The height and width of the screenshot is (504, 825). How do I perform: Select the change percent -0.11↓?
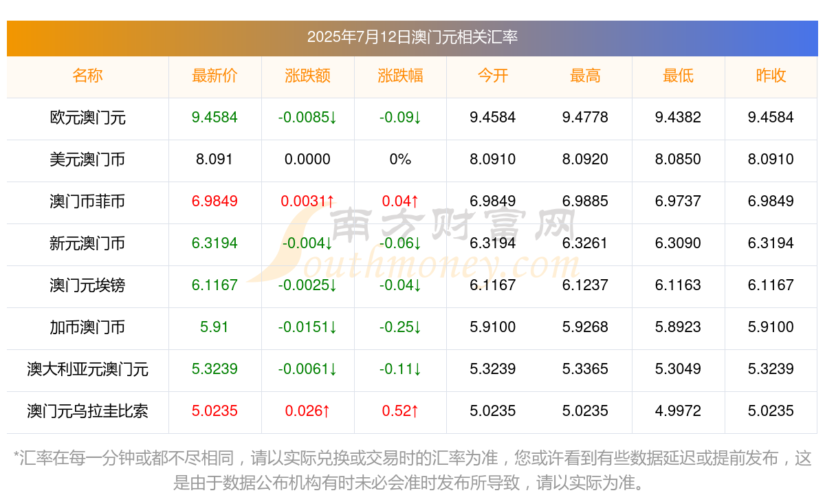pos(400,369)
